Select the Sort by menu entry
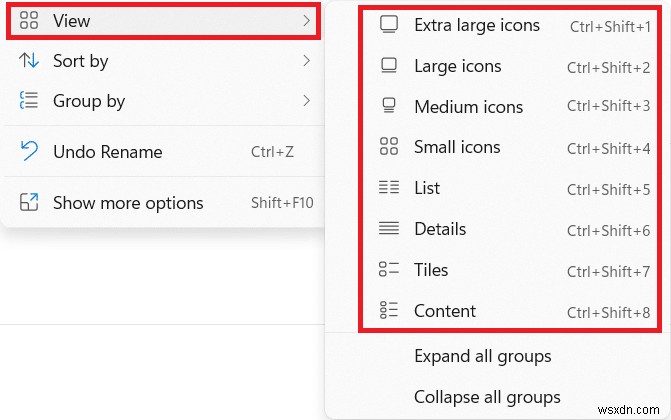Screen dimensions: 671x420 (81, 62)
